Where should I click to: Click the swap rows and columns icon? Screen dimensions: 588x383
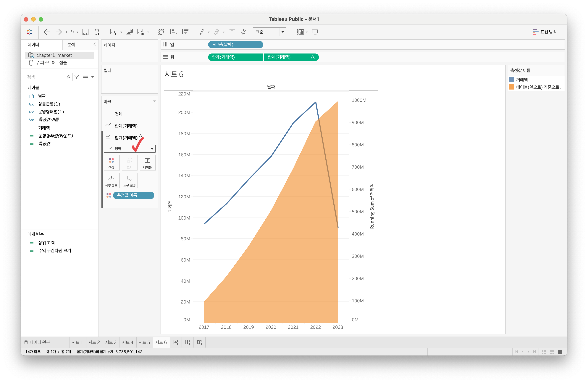pos(161,32)
